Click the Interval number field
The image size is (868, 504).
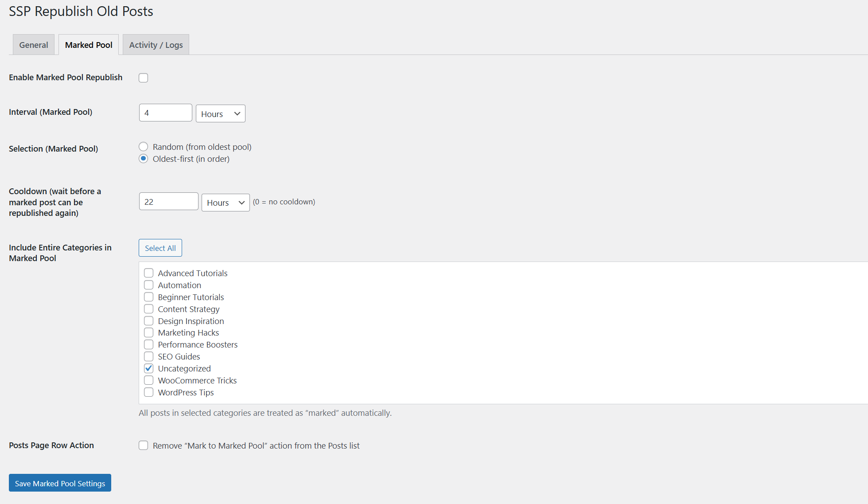[x=165, y=113]
